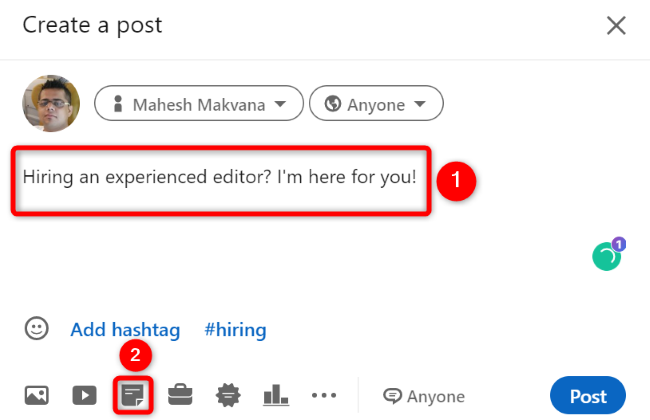
Task: Select the briefcase share-a-job icon
Action: point(181,396)
